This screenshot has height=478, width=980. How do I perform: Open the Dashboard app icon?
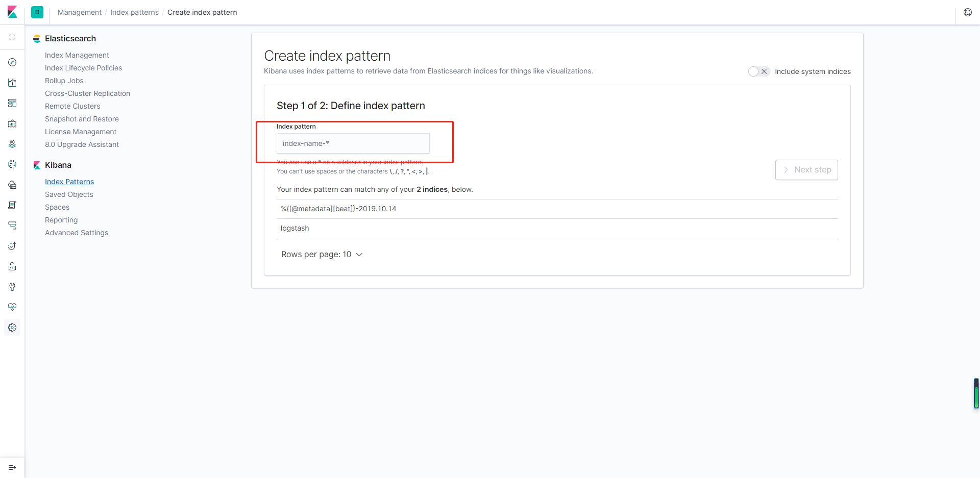12,103
